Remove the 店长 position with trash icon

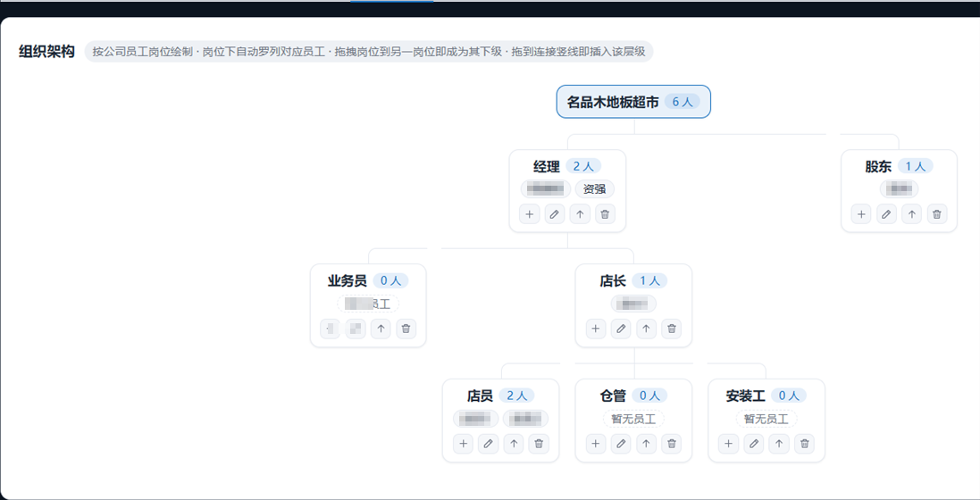click(672, 329)
